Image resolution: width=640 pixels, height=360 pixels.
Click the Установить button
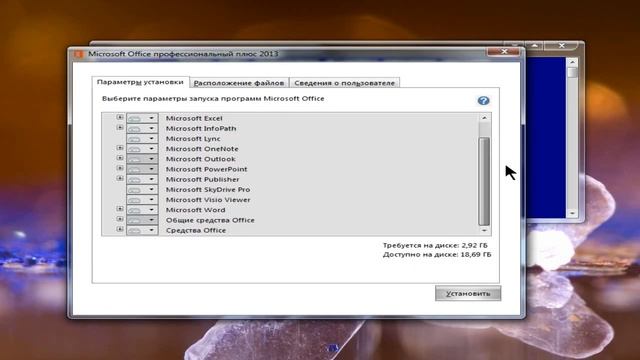(468, 293)
